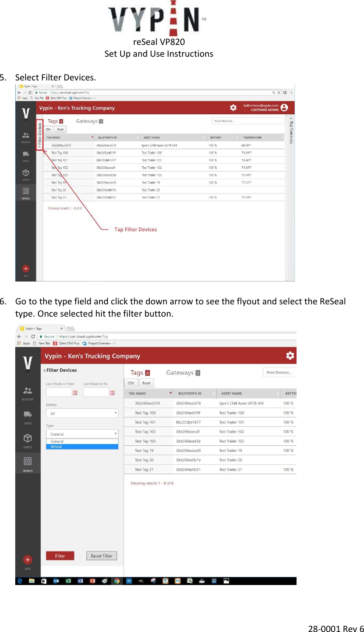Open Zoho CRM Plus bookmark in step 6 browser
This screenshot has height=632, width=364.
pos(66,343)
